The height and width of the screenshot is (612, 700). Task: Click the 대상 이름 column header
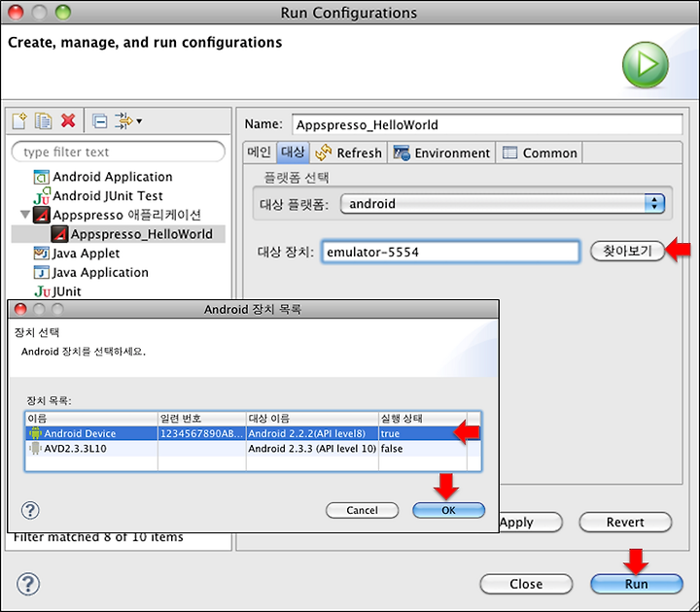pyautogui.click(x=312, y=419)
